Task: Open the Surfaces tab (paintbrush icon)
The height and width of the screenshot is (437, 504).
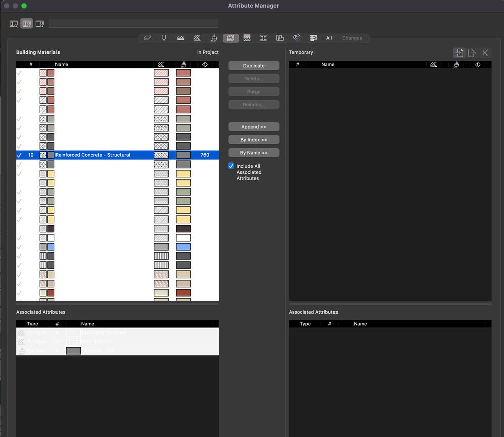Action: click(x=214, y=38)
